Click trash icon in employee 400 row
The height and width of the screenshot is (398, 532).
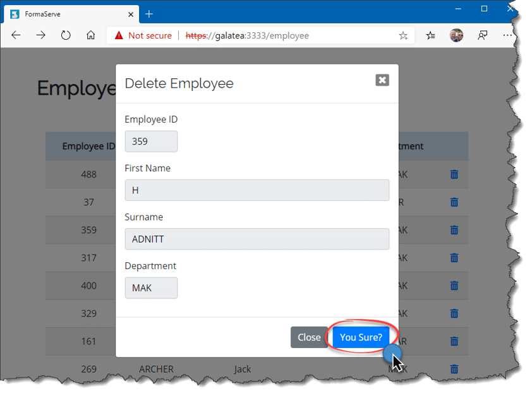point(454,286)
